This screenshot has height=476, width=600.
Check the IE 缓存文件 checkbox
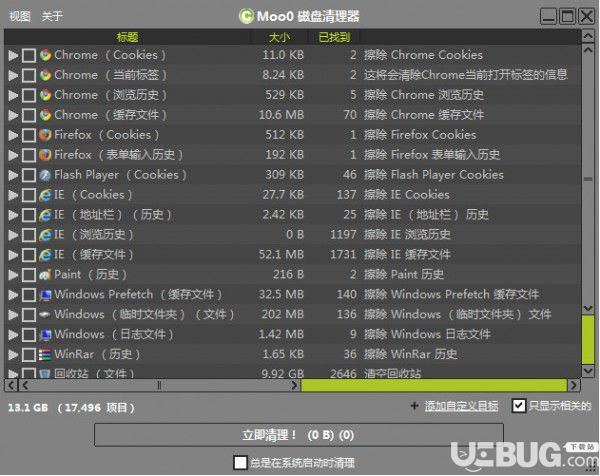click(x=29, y=255)
